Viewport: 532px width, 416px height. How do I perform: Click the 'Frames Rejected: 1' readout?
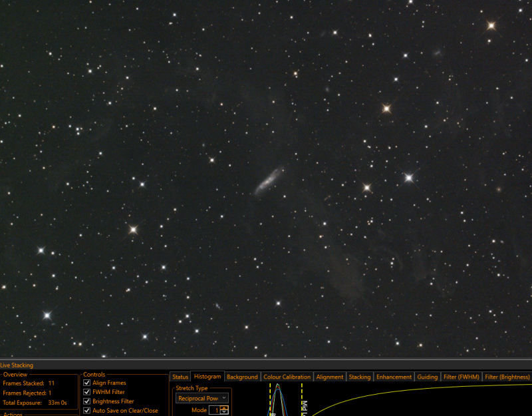pos(27,393)
